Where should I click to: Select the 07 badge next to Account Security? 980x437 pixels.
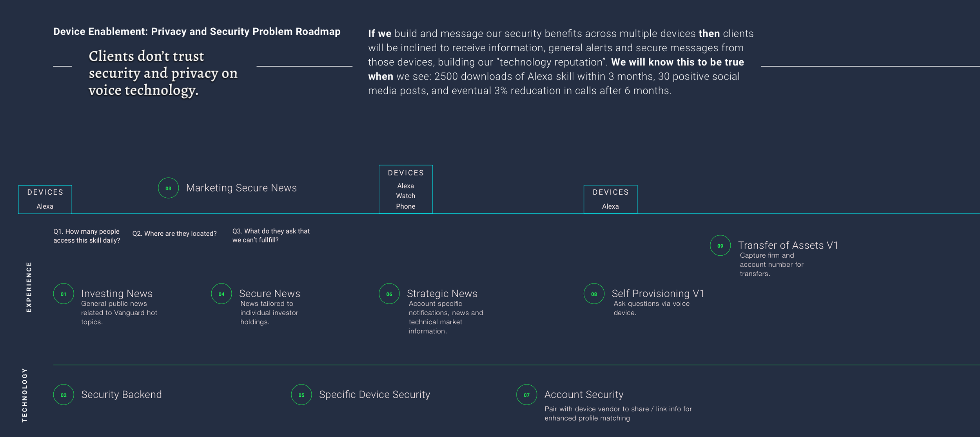coord(526,395)
